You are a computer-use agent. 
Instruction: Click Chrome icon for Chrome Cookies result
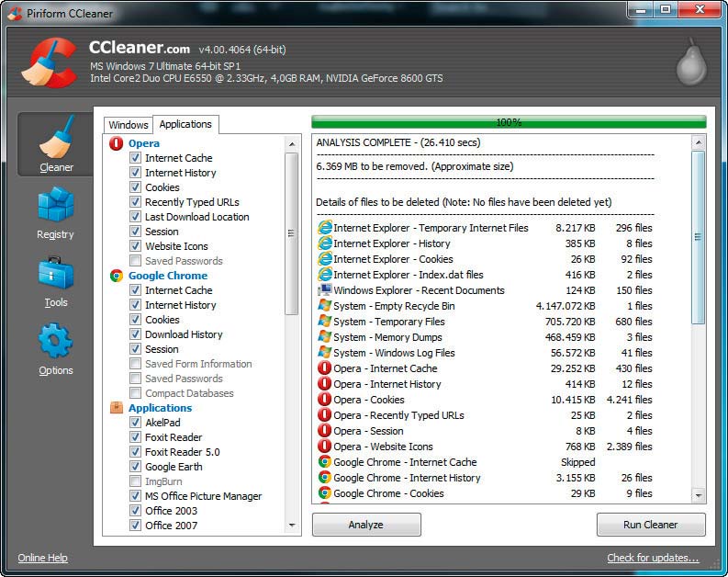pyautogui.click(x=325, y=492)
